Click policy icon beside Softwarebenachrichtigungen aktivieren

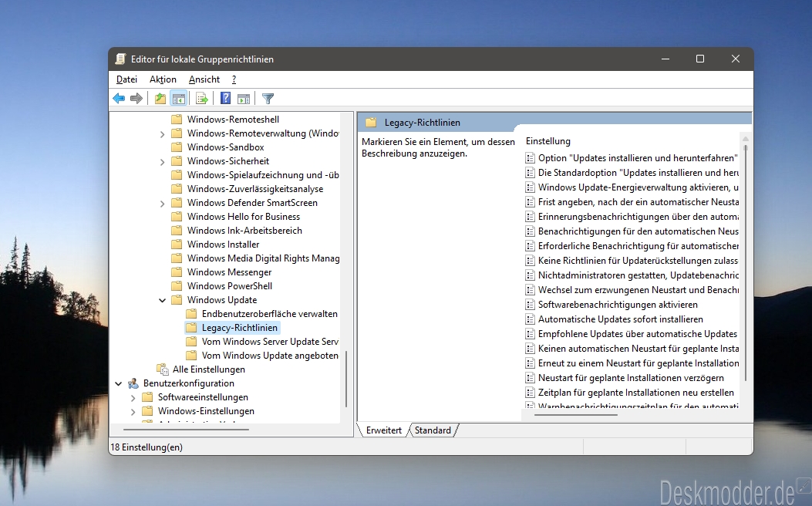coord(530,305)
